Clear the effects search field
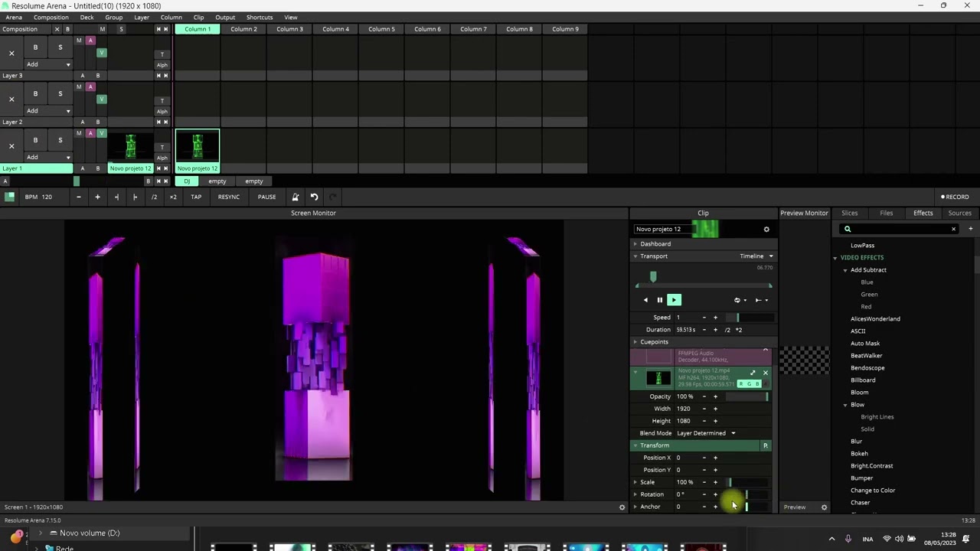This screenshot has height=551, width=980. (953, 229)
